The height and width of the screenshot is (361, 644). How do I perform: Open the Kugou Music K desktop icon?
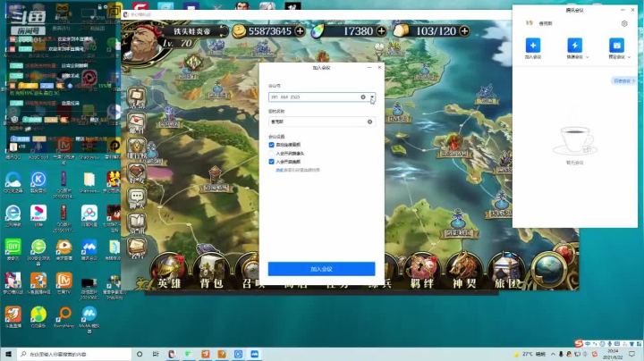(x=38, y=181)
